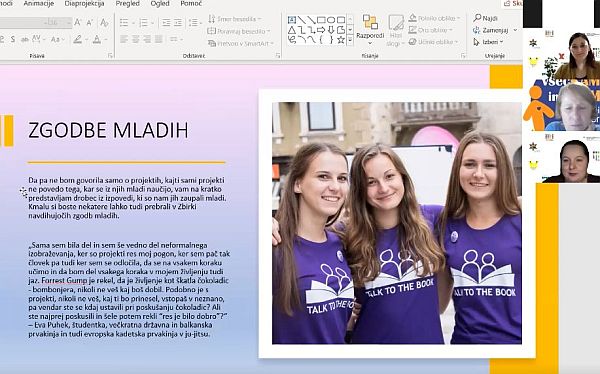Screen dimensions: 600x374
Task: Click the Zamenjaj button
Action: pyautogui.click(x=494, y=30)
